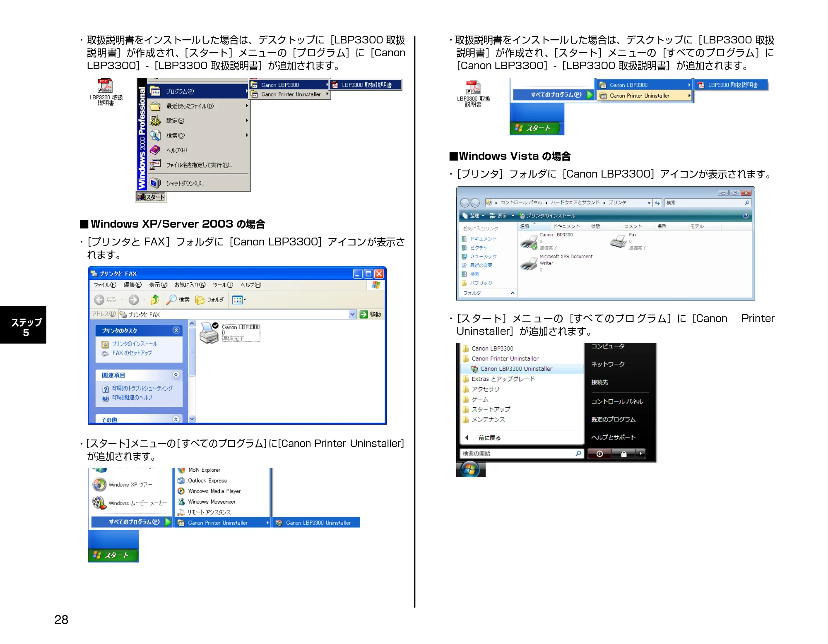Open Tools menu in Printers and FAX window
This screenshot has width=828, height=644.
[223, 285]
